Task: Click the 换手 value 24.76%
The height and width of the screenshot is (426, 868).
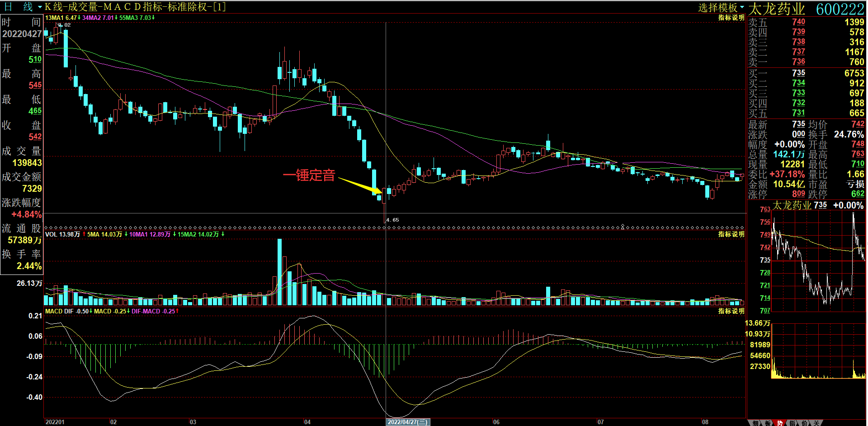Action: click(x=849, y=134)
